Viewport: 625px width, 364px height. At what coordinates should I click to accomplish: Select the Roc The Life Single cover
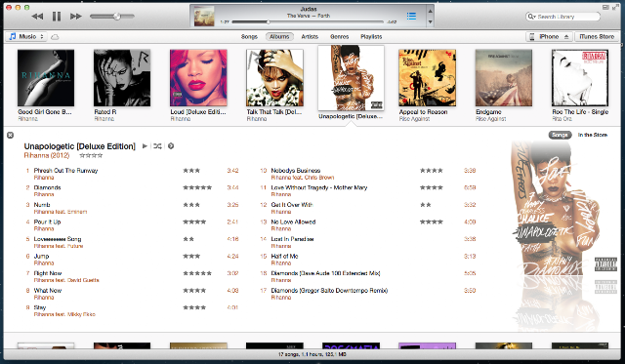[x=580, y=78]
